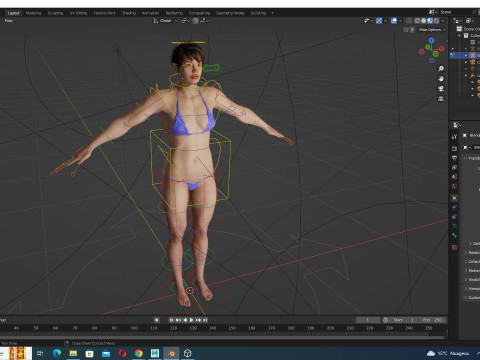Viewport: 480px width, 360px height.
Task: Open the snapping options dropdown
Action: point(204,21)
